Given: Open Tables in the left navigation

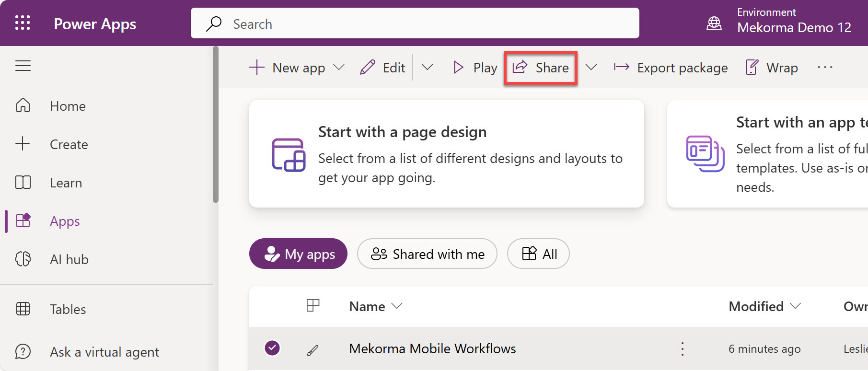Looking at the screenshot, I should coord(68,309).
